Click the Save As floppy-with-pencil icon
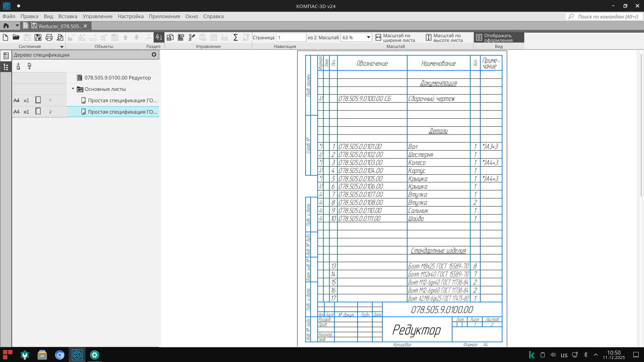 click(38, 37)
